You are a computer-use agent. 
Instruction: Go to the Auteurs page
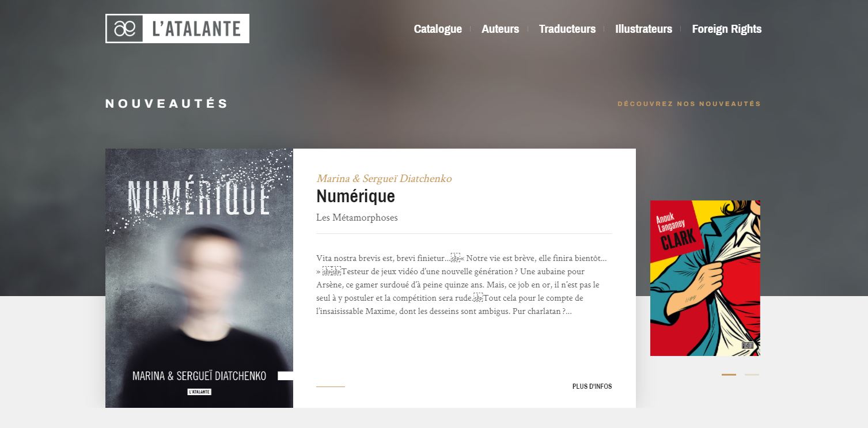point(501,29)
